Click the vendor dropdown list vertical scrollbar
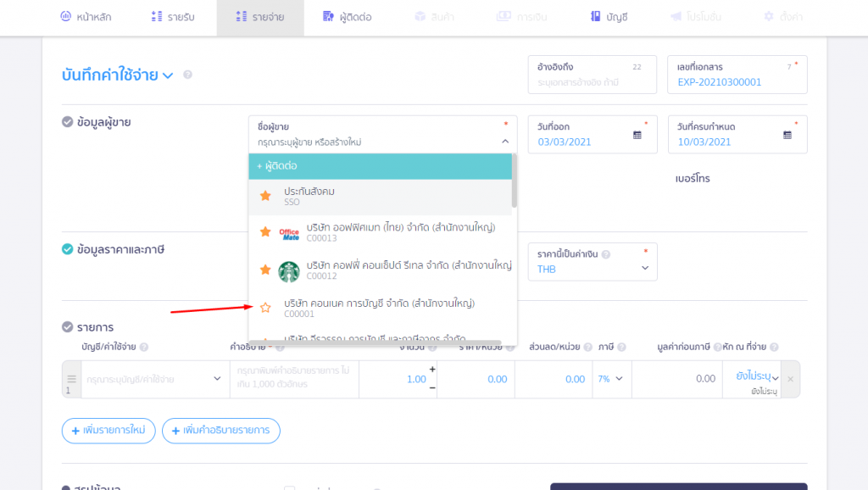This screenshot has height=490, width=868. tap(514, 182)
